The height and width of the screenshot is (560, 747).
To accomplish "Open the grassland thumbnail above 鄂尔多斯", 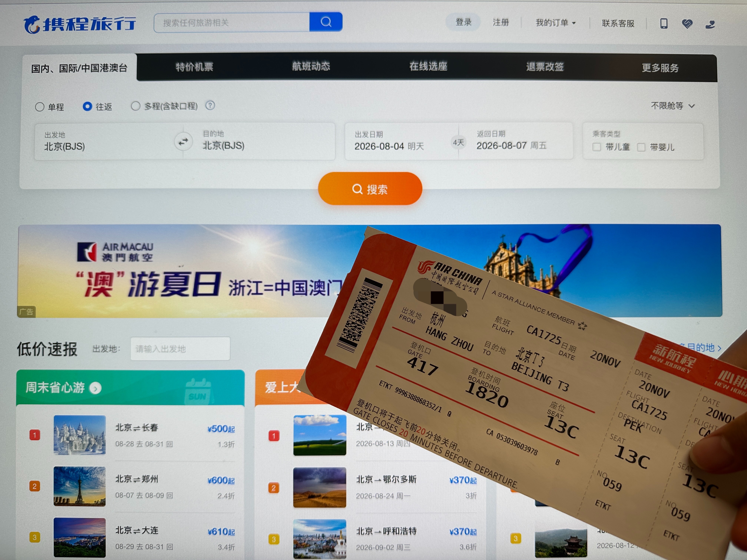I will coord(320,435).
